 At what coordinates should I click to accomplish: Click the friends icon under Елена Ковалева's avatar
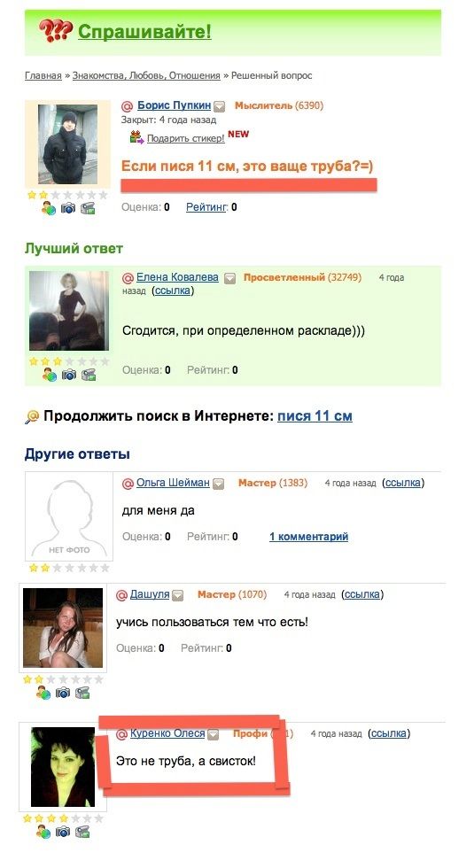(50, 375)
